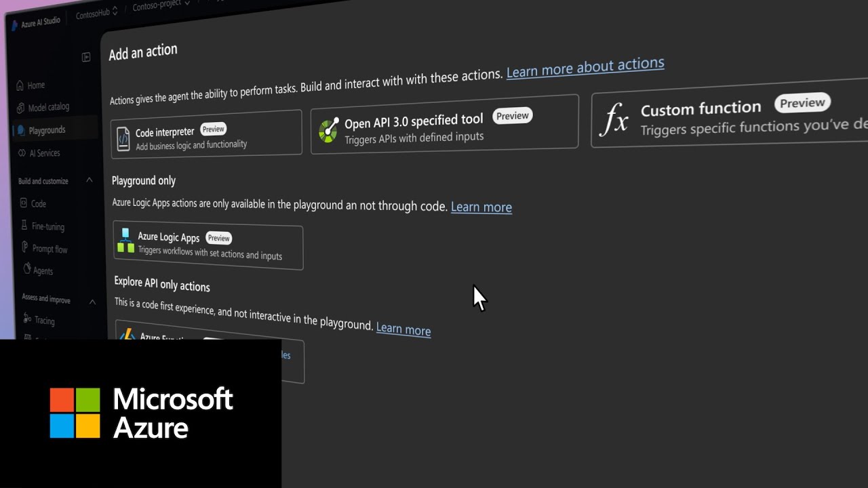The height and width of the screenshot is (488, 868).
Task: Click the Playgrounds icon in the sidebar
Action: (22, 130)
